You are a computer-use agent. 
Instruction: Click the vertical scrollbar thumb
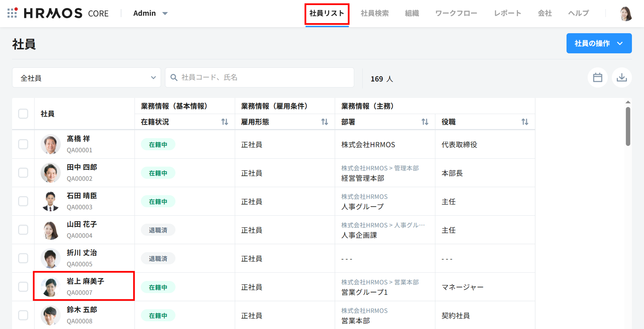click(628, 126)
